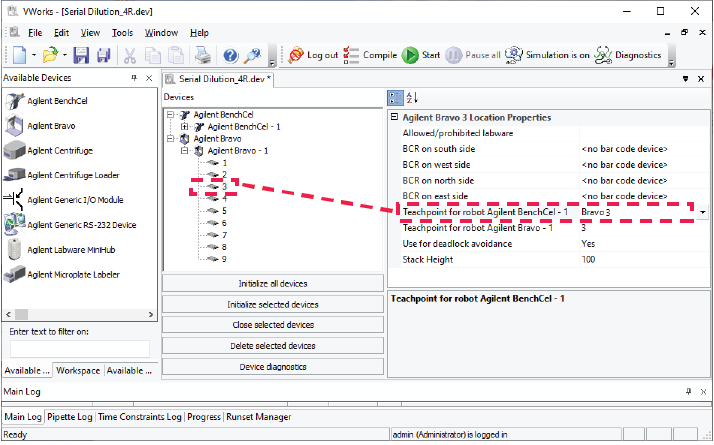Switch properties to categorized view icon
The image size is (714, 445).
395,97
